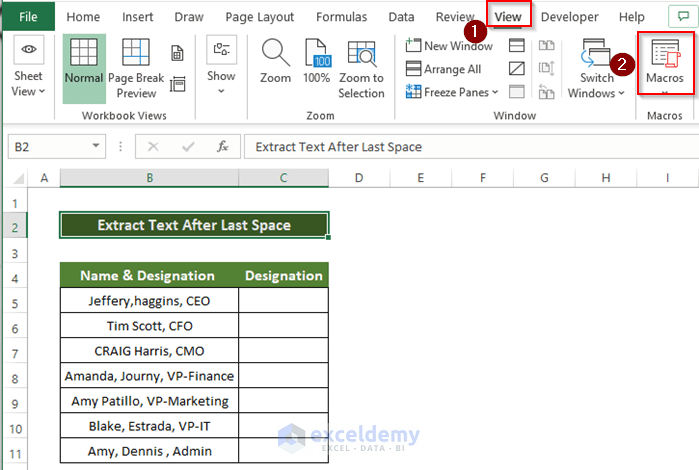Select column G header
This screenshot has height=470, width=699.
(x=544, y=178)
